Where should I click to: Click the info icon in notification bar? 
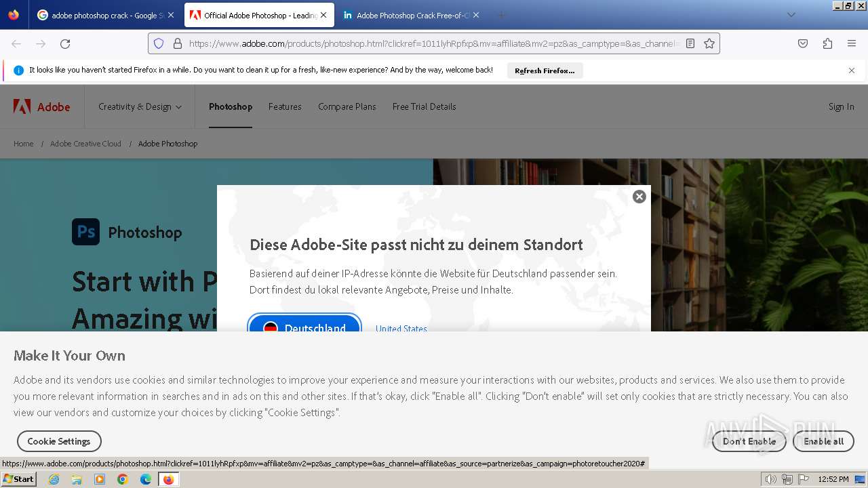point(19,70)
